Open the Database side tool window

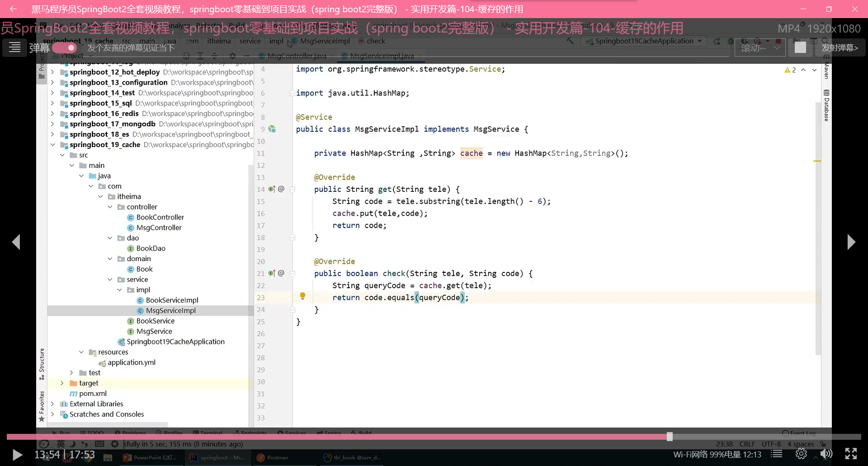[826, 105]
